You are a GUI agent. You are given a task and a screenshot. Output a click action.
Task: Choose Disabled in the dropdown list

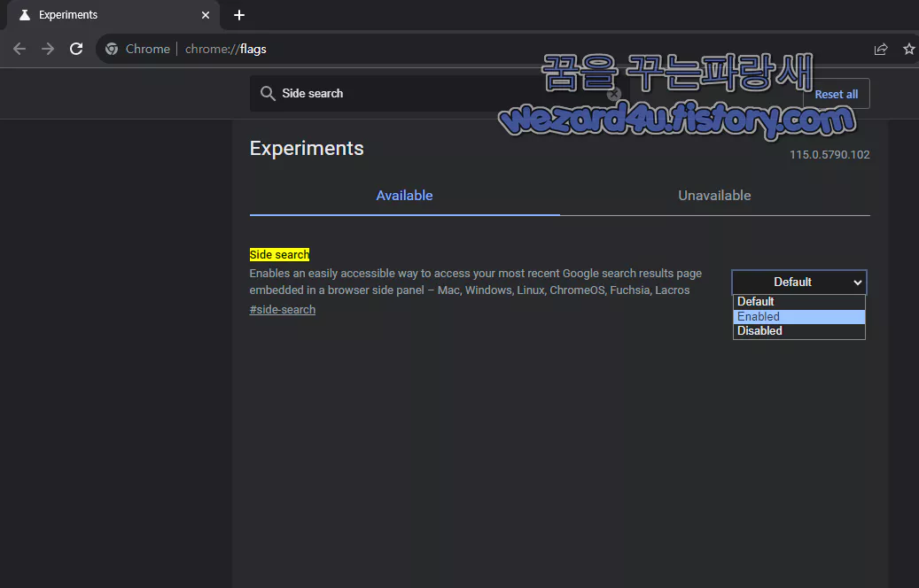pyautogui.click(x=798, y=331)
